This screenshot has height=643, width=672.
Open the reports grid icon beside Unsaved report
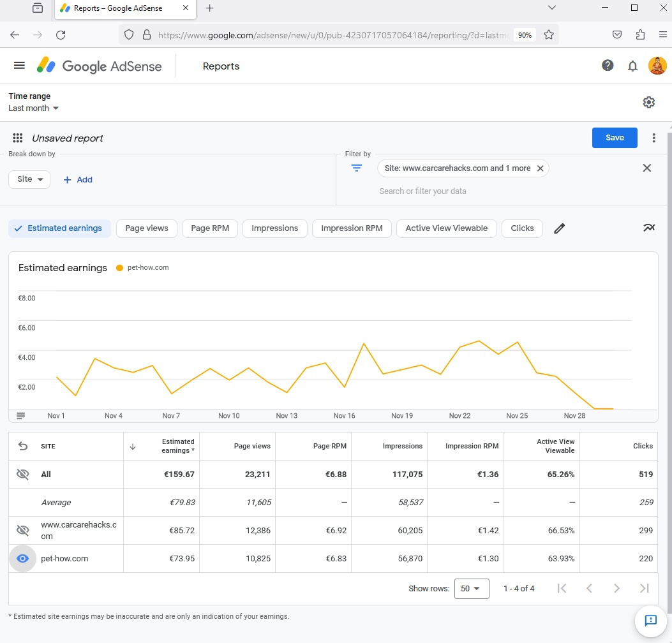pos(18,138)
